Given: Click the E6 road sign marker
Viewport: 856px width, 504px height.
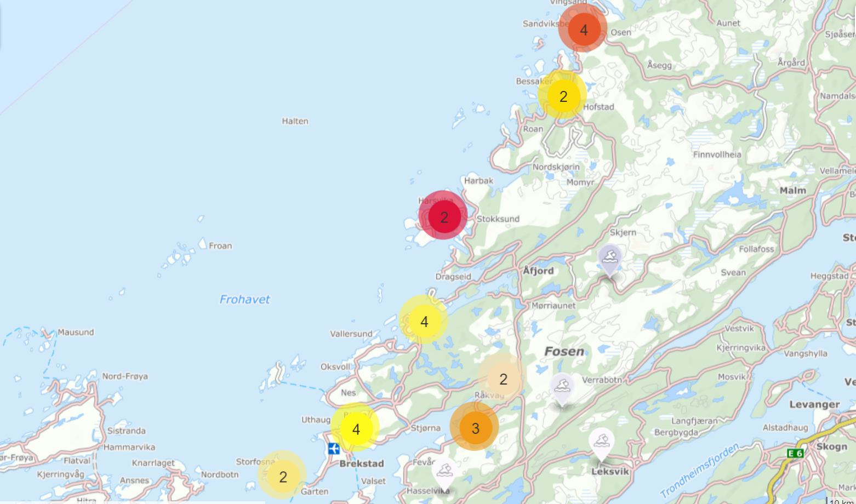Looking at the screenshot, I should [x=795, y=453].
